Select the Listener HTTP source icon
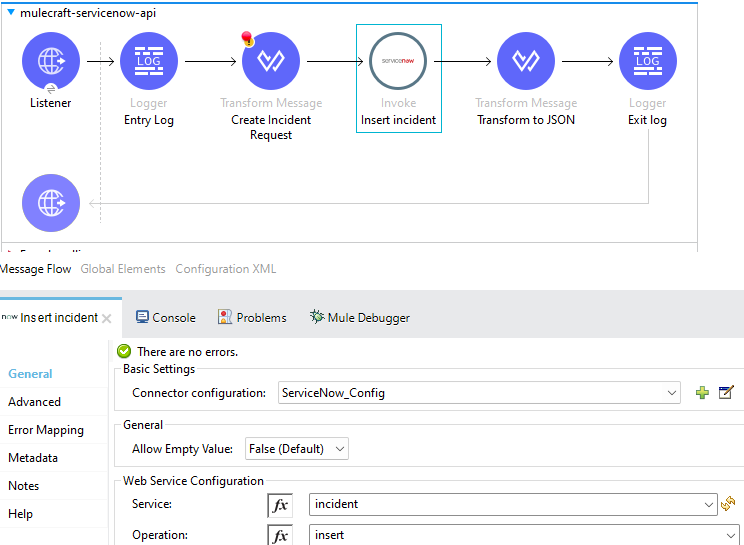The height and width of the screenshot is (545, 744). pyautogui.click(x=50, y=61)
